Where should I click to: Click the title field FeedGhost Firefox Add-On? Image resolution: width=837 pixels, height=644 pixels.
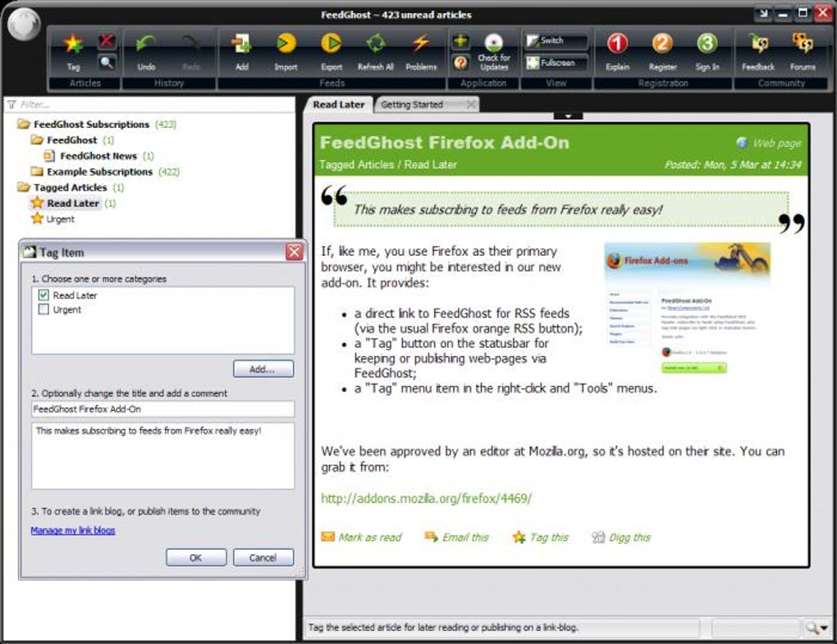162,409
